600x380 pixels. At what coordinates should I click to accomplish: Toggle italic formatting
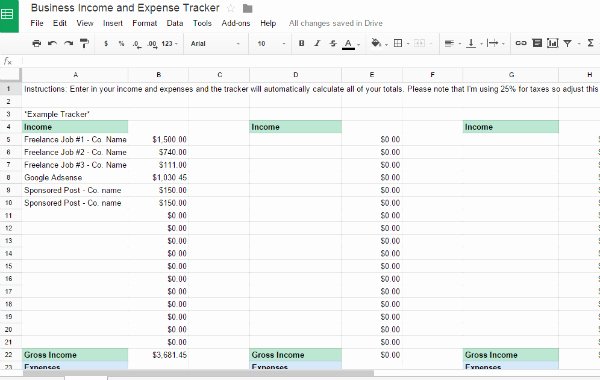point(317,43)
